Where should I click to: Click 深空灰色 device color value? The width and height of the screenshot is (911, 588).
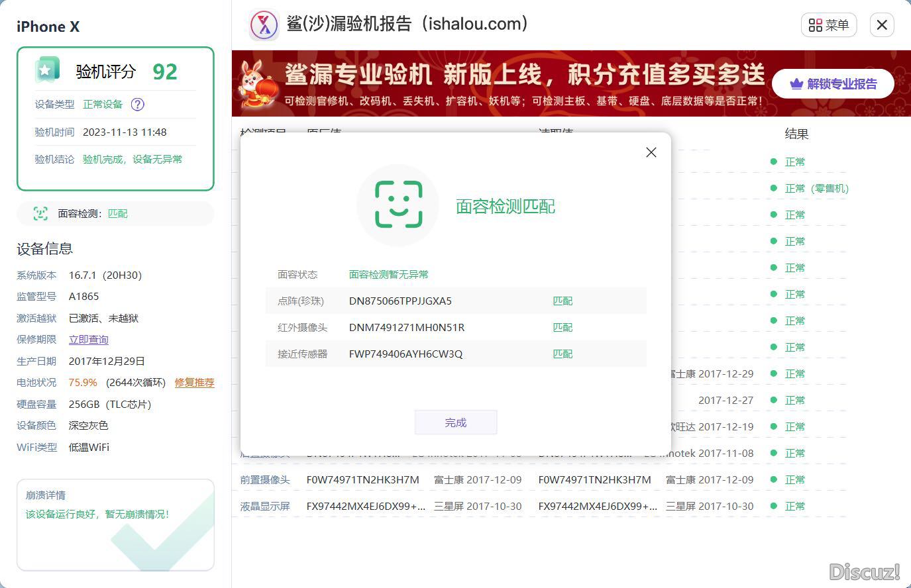pos(89,426)
